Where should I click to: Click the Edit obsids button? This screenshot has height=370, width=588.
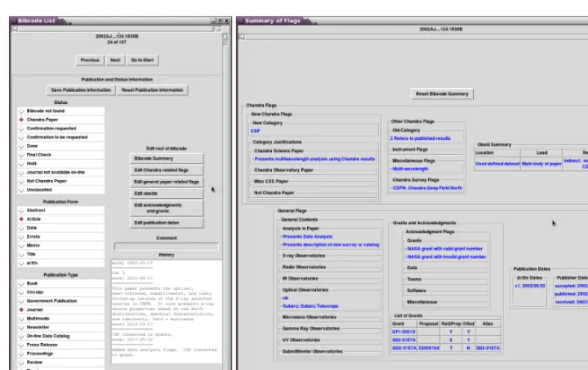pyautogui.click(x=167, y=194)
